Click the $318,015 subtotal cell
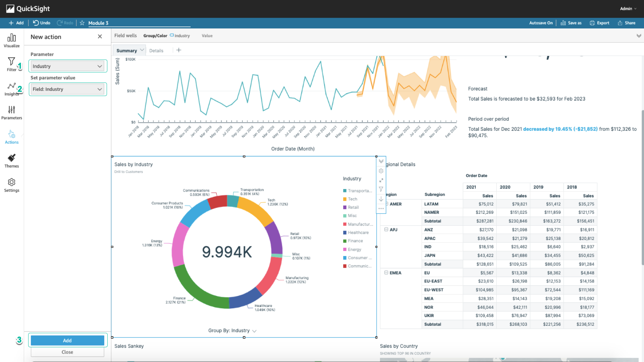 click(480, 324)
